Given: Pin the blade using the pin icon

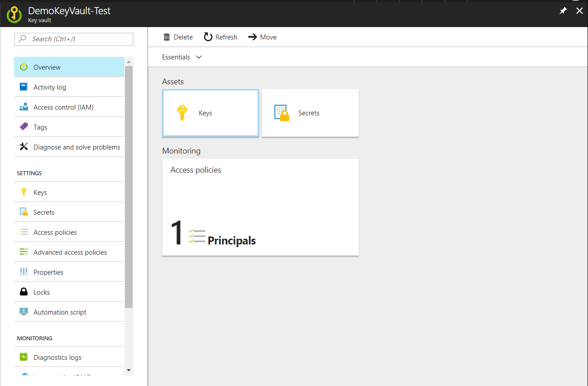Looking at the screenshot, I should (x=563, y=11).
